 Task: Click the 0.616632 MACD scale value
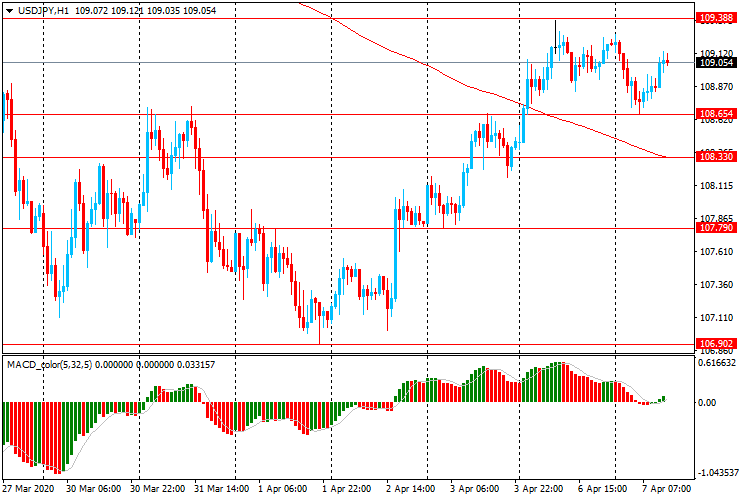click(x=717, y=363)
